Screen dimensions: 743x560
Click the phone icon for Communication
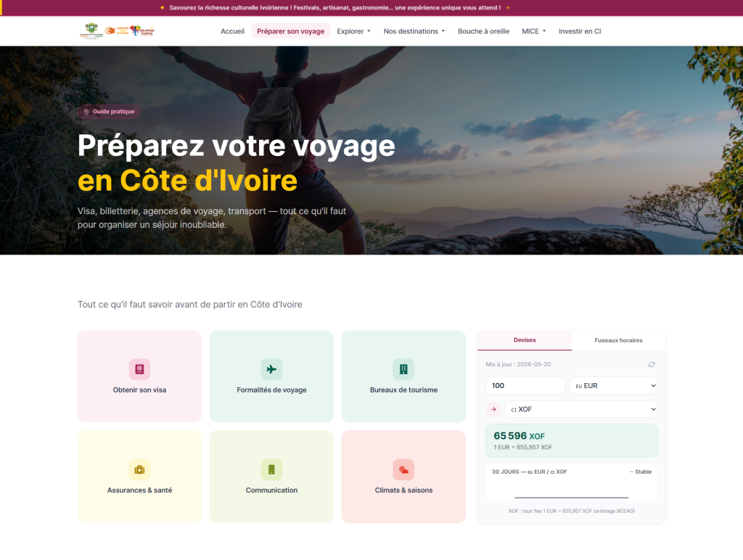(271, 469)
